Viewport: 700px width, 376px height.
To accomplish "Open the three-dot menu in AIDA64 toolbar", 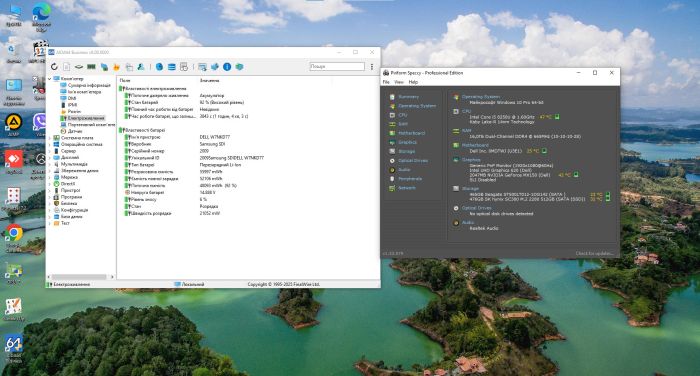I will [x=371, y=67].
